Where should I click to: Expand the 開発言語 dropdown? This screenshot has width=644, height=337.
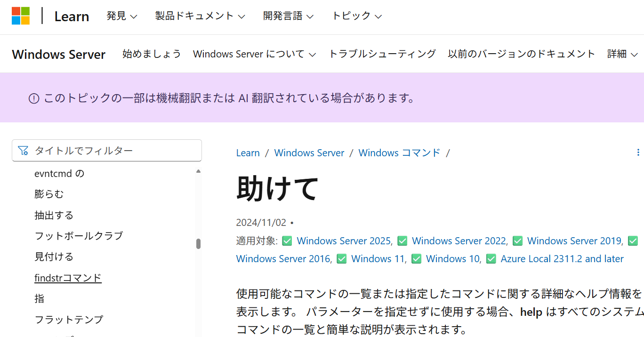(288, 16)
